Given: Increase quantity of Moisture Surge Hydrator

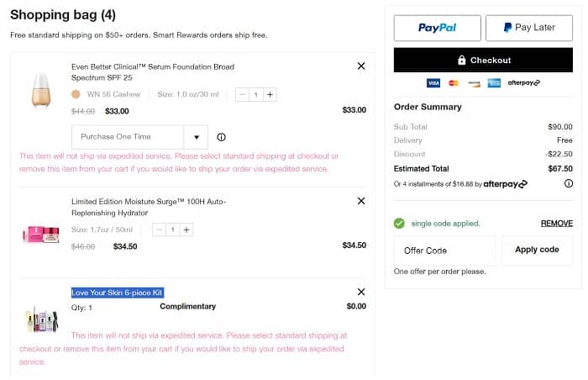Looking at the screenshot, I should point(186,230).
